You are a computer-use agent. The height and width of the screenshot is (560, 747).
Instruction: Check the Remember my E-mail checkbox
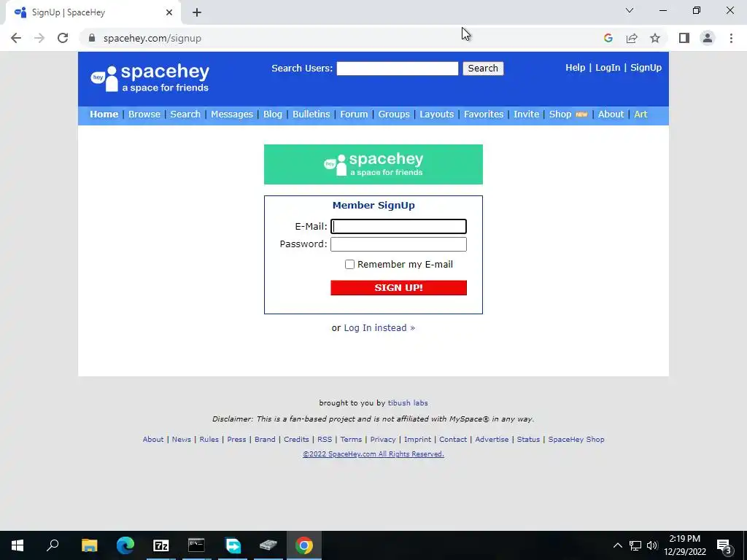coord(349,264)
